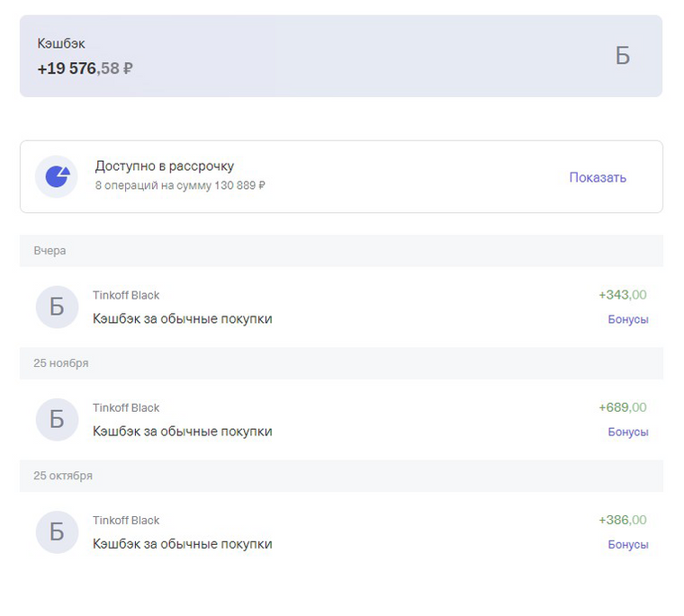Open yesterday's Кэшбэк за обычные покупки entry
684x616 pixels.
coord(182,318)
